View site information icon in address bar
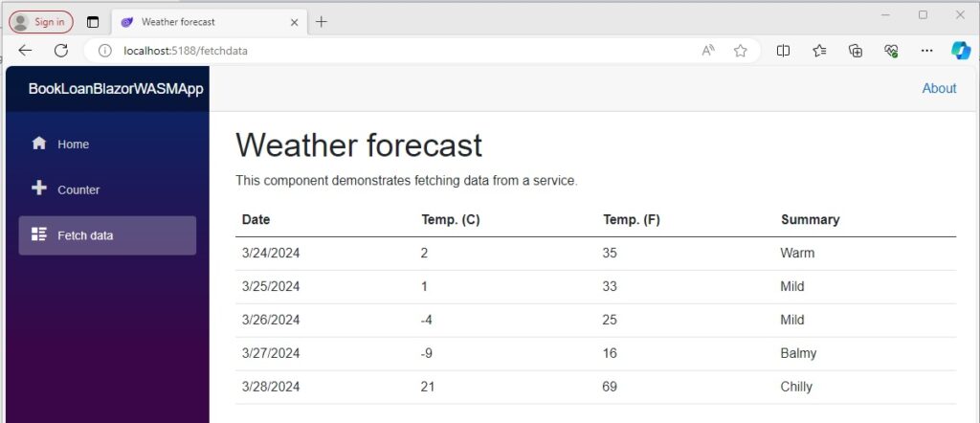 click(105, 51)
